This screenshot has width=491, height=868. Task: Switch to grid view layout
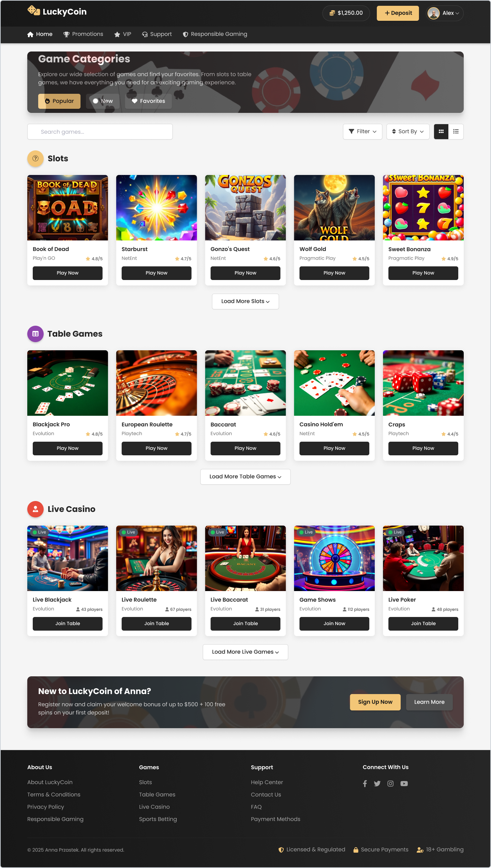(441, 132)
